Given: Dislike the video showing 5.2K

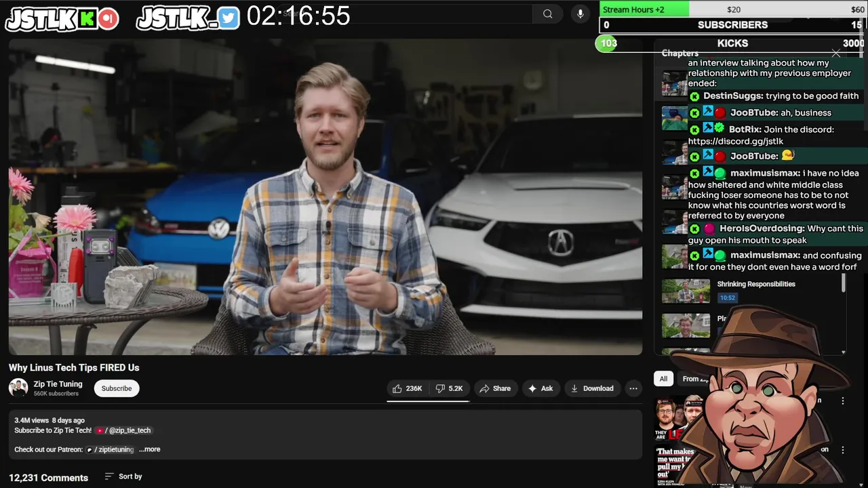Looking at the screenshot, I should tap(449, 388).
